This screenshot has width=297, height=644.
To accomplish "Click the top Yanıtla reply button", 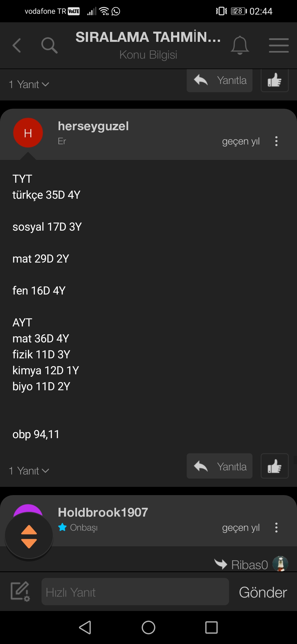I will (x=219, y=80).
